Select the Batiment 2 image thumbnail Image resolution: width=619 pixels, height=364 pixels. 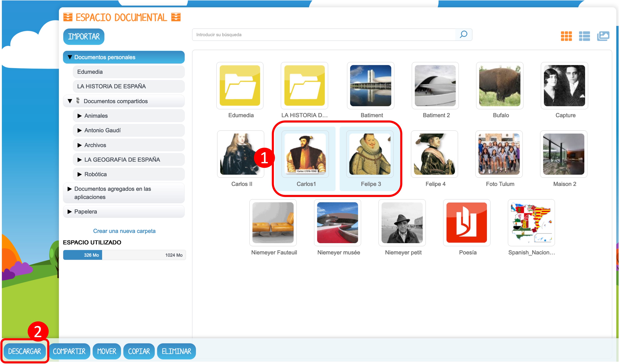click(435, 85)
